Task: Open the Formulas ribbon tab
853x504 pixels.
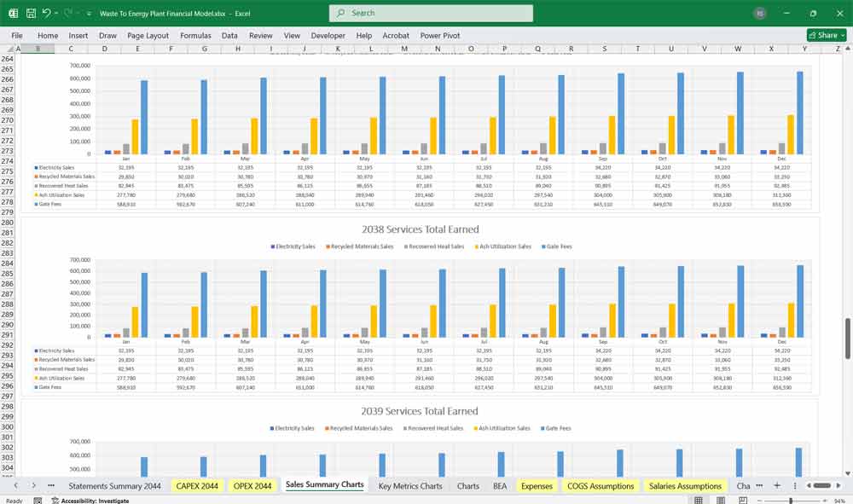Action: click(195, 36)
